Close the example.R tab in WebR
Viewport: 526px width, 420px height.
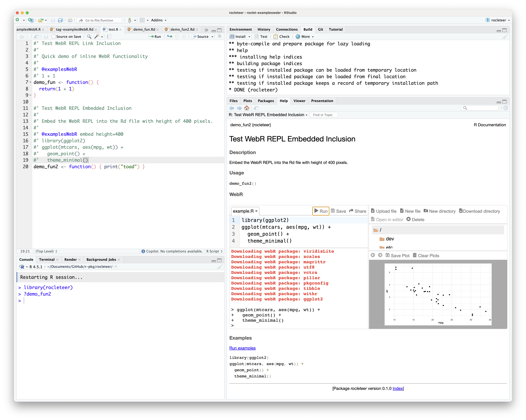(x=256, y=211)
